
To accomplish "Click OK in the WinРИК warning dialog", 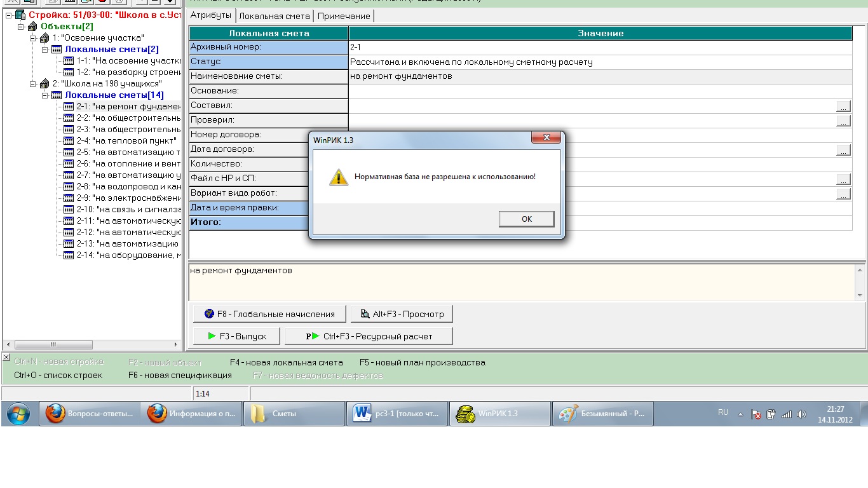I will click(526, 219).
